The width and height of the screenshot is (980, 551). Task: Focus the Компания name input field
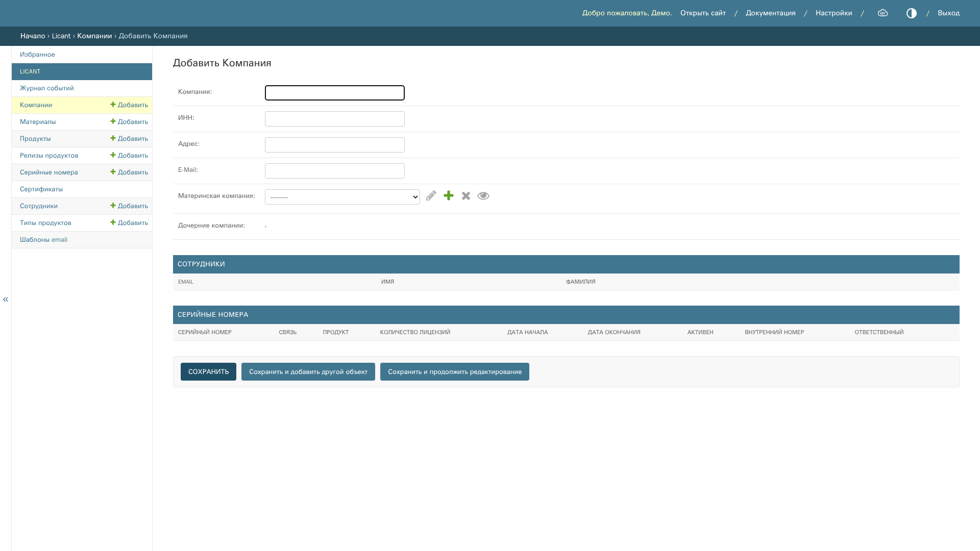tap(335, 93)
